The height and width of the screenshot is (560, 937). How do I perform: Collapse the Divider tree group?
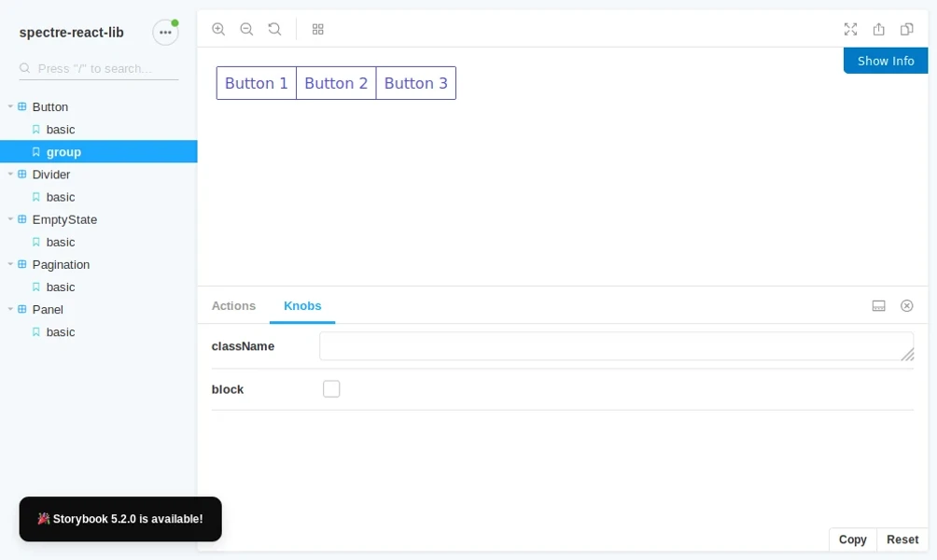coord(10,175)
